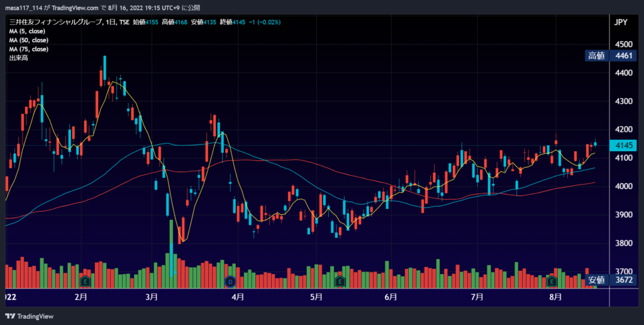Click the current price 4145 axis label

(x=623, y=145)
